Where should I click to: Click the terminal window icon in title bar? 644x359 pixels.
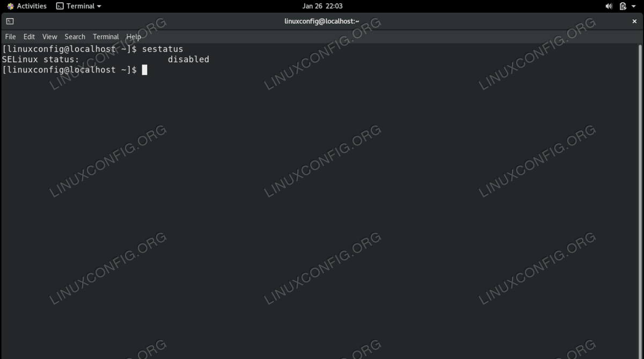[x=10, y=21]
